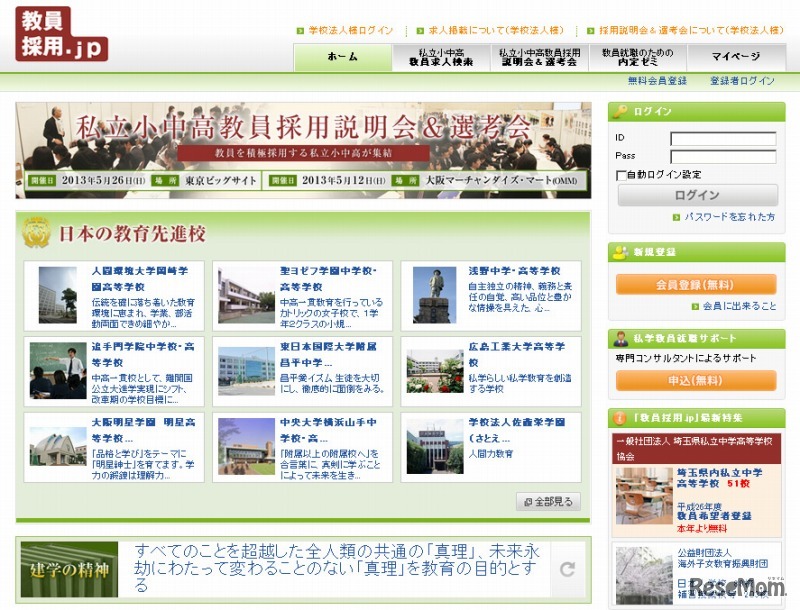The height and width of the screenshot is (610, 800).
Task: Open 聖ヨゼフ学園中学校・高等学校 school title
Action: tap(329, 279)
